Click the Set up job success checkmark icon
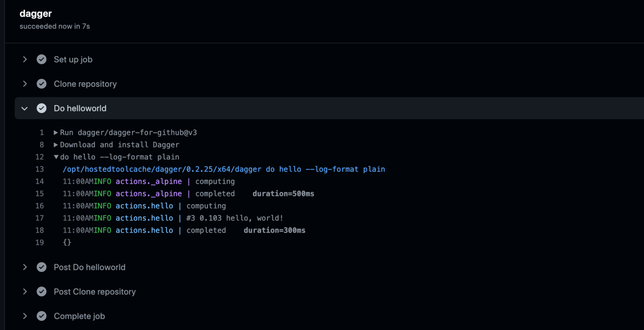The width and height of the screenshot is (644, 330). point(42,59)
